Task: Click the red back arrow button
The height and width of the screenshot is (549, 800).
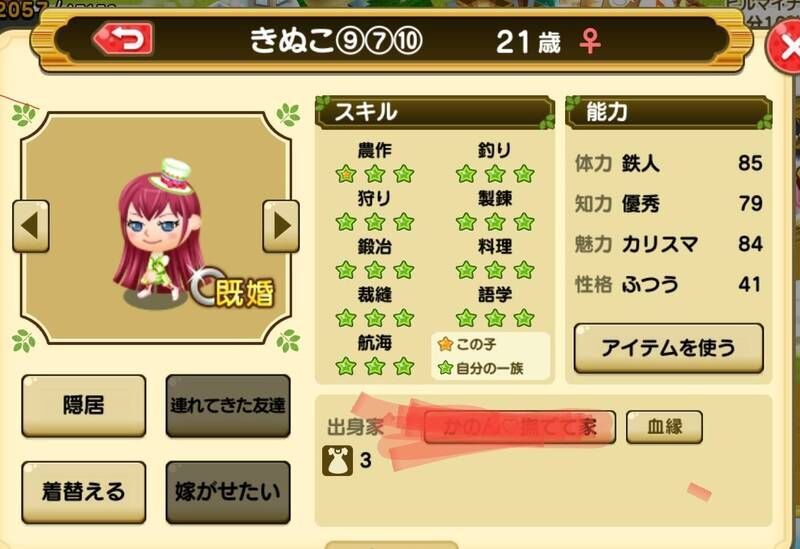Action: point(123,39)
